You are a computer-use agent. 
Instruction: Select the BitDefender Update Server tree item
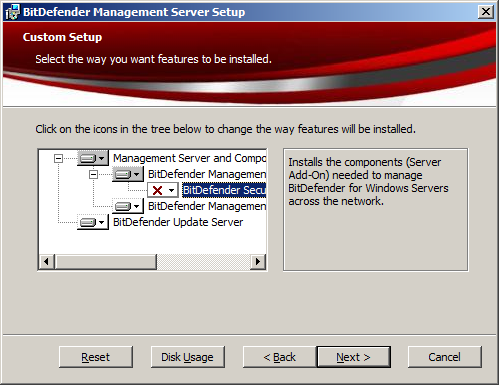[x=178, y=222]
